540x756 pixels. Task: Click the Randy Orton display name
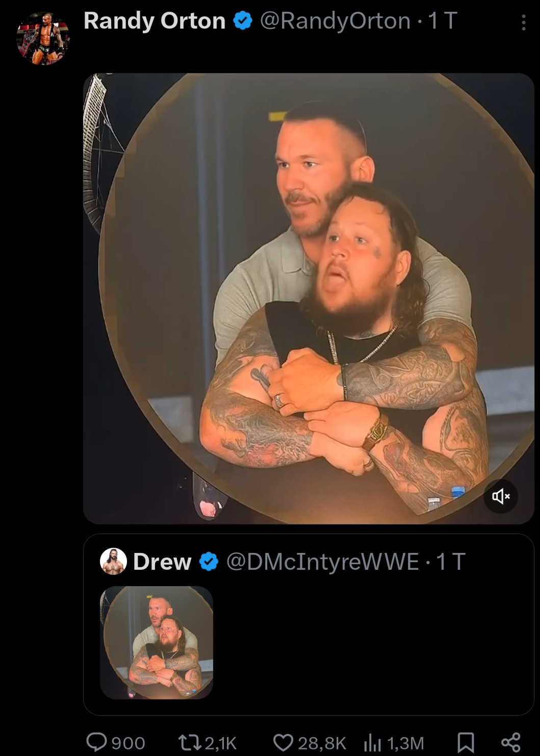pyautogui.click(x=155, y=21)
